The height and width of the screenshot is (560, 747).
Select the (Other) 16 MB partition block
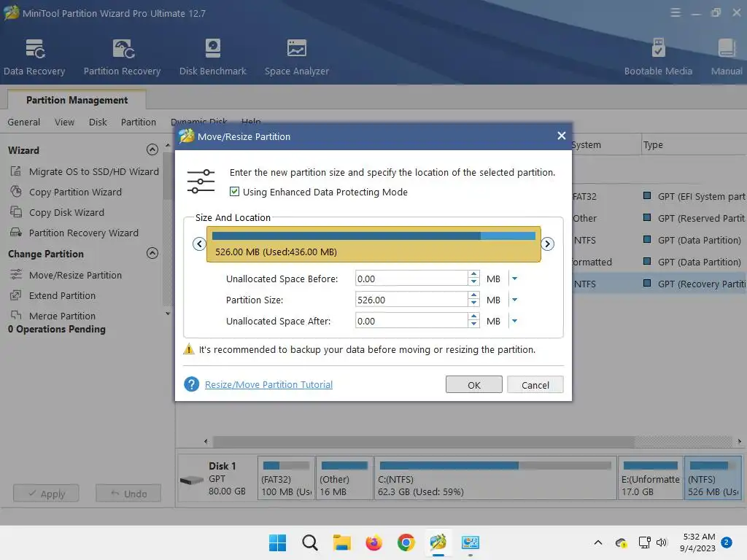point(344,478)
